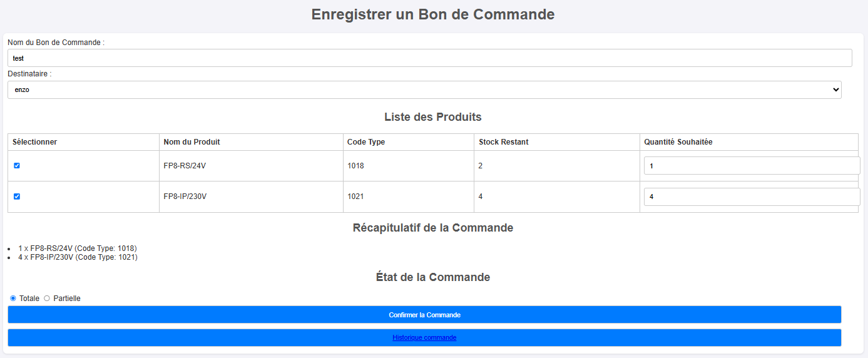The height and width of the screenshot is (358, 868).
Task: Click quantity field for FP8-RS/24V
Action: 751,166
